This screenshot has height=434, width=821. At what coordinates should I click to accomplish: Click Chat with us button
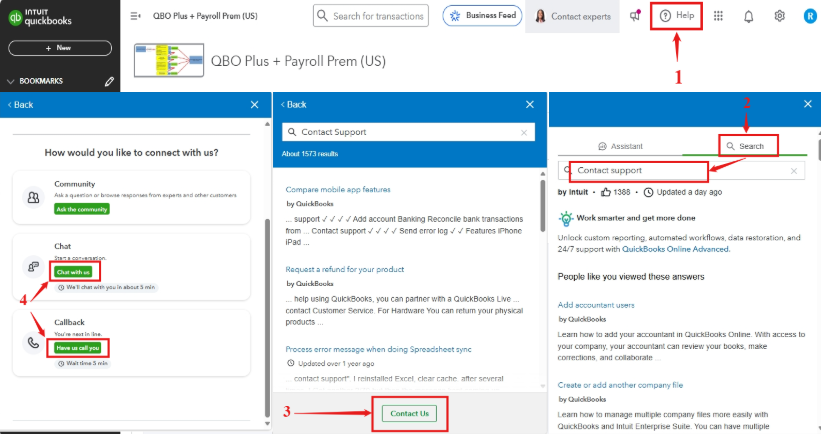tap(73, 272)
